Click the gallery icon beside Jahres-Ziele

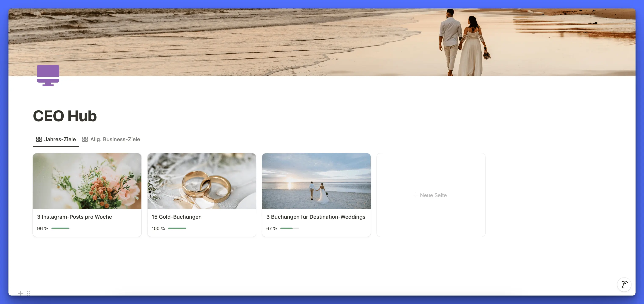(39, 139)
